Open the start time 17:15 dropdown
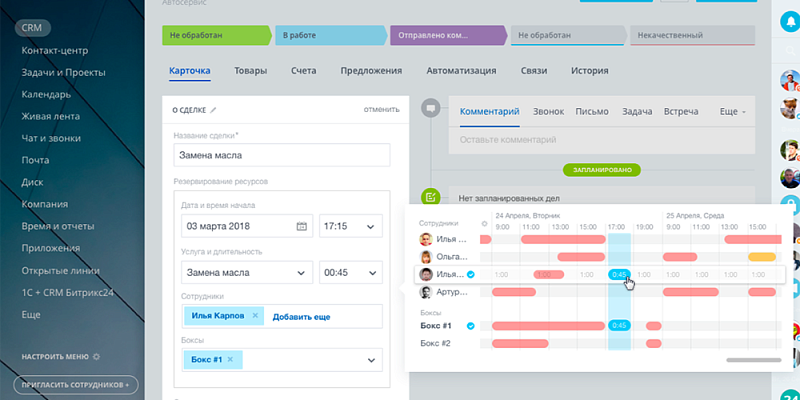This screenshot has height=400, width=800. click(x=350, y=226)
